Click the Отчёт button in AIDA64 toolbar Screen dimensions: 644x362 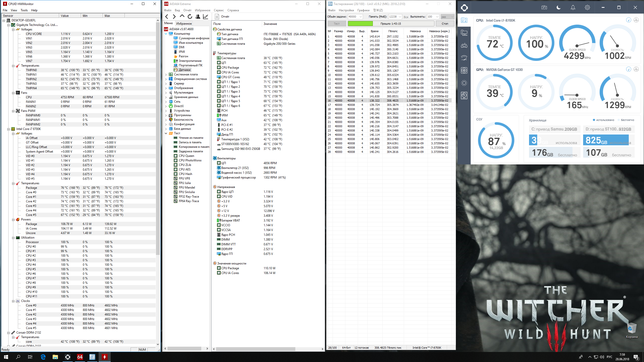(x=222, y=17)
